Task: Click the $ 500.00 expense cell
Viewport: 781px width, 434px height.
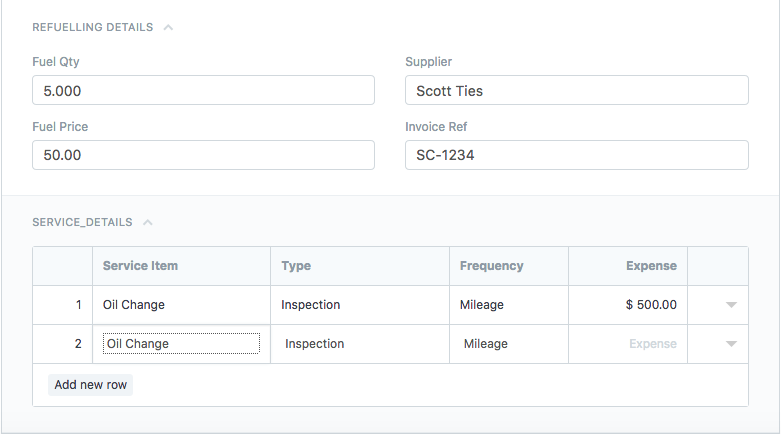Action: [628, 305]
